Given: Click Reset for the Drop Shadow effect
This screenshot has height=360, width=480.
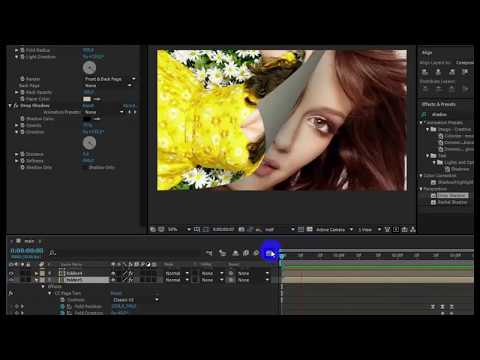Looking at the screenshot, I should (x=88, y=105).
